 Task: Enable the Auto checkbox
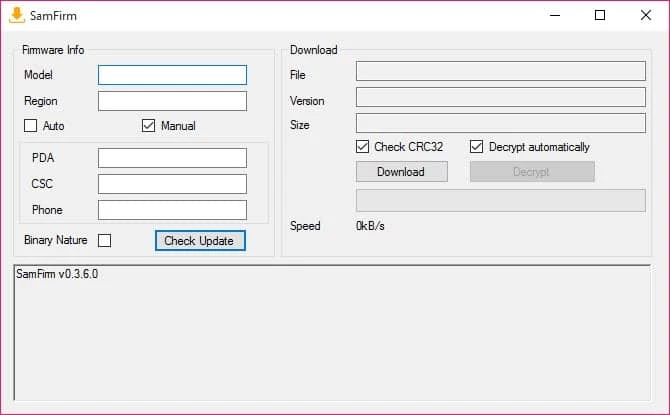(31, 126)
